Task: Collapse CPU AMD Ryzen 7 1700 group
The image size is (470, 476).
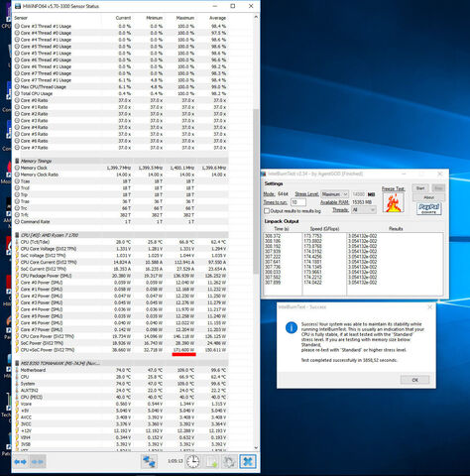Action: tap(121, 235)
